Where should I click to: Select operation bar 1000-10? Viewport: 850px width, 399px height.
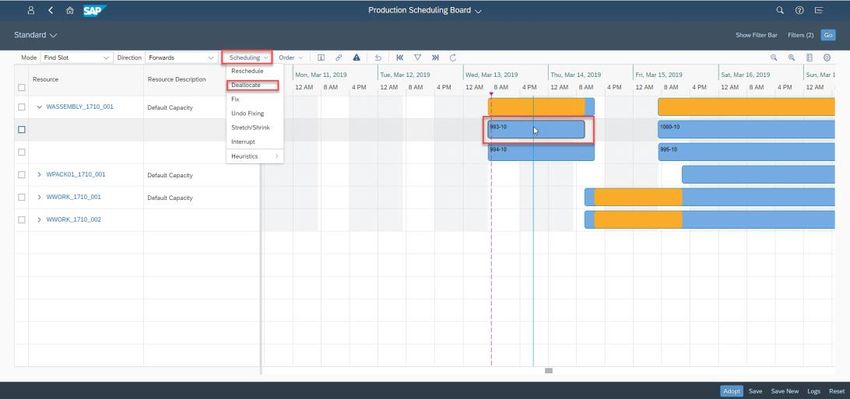coord(746,130)
